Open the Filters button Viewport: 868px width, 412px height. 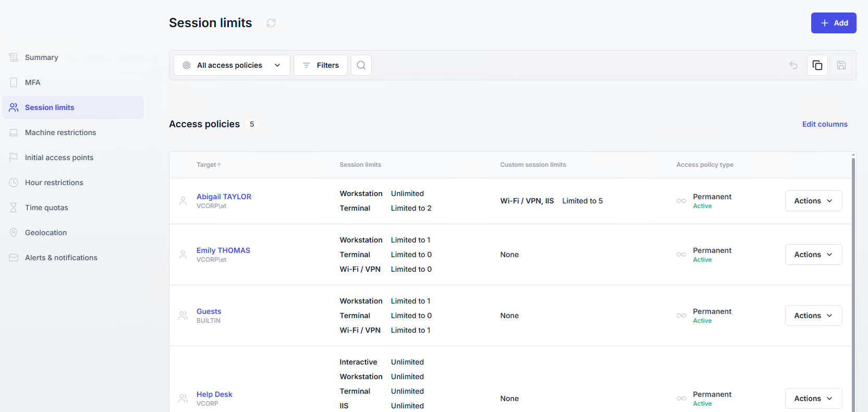click(x=321, y=65)
